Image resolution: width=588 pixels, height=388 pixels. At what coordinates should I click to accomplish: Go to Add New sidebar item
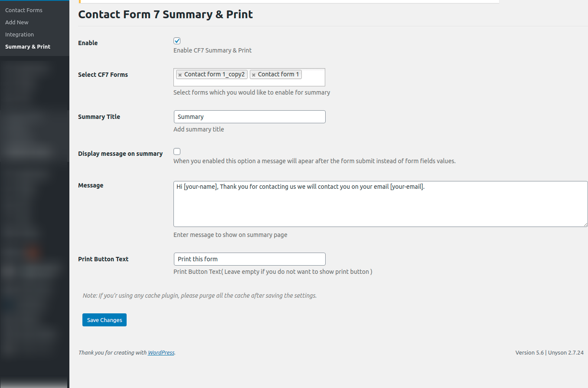pyautogui.click(x=17, y=22)
